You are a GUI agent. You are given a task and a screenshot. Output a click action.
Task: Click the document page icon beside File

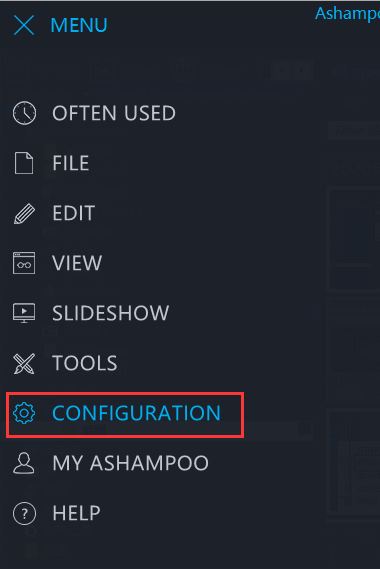pos(24,163)
